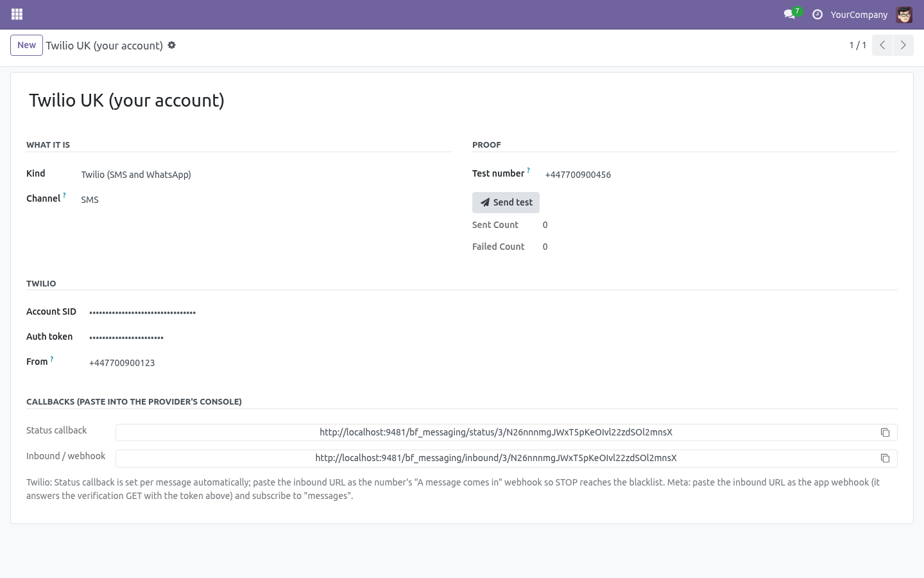Select the Inbound / webhook URL text

(x=496, y=458)
